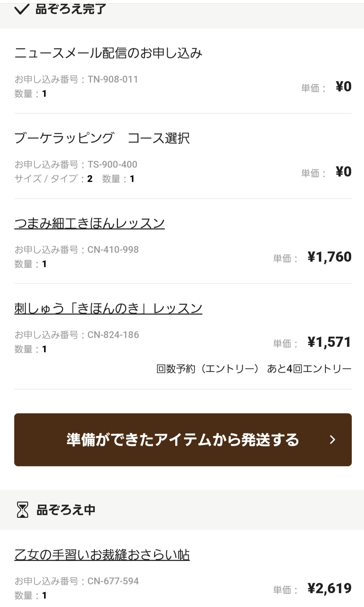Viewport: 364px width, 607px height.
Task: Open つまみ細工きほんレッスン link
Action: click(89, 223)
